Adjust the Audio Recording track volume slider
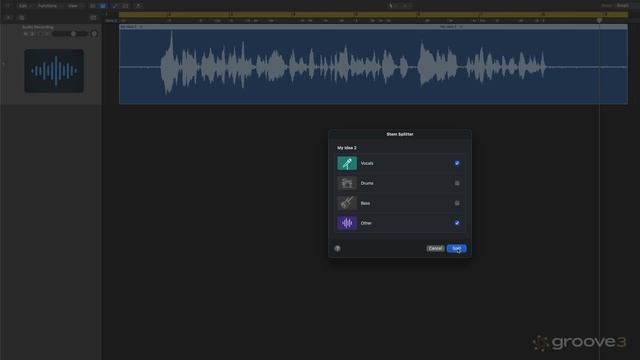This screenshot has width=640, height=360. click(x=69, y=34)
